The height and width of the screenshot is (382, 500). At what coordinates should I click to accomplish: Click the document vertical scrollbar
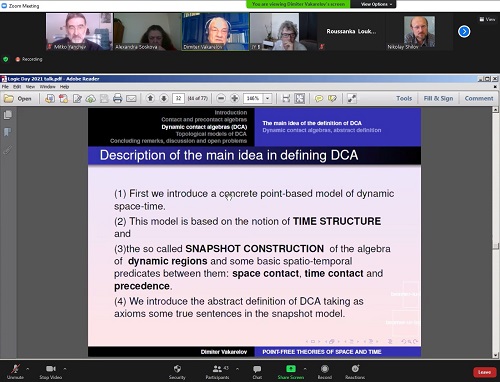496,232
